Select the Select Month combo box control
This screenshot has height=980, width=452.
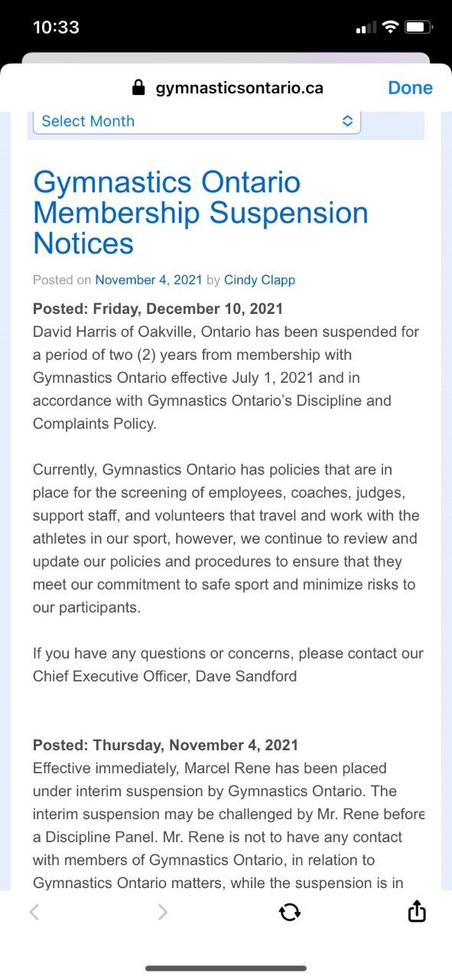(197, 121)
